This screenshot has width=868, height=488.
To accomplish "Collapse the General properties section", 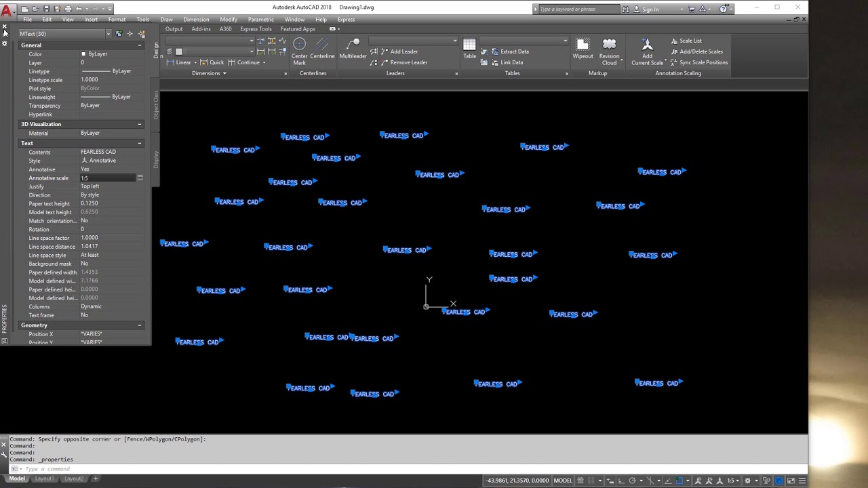I will pos(140,45).
